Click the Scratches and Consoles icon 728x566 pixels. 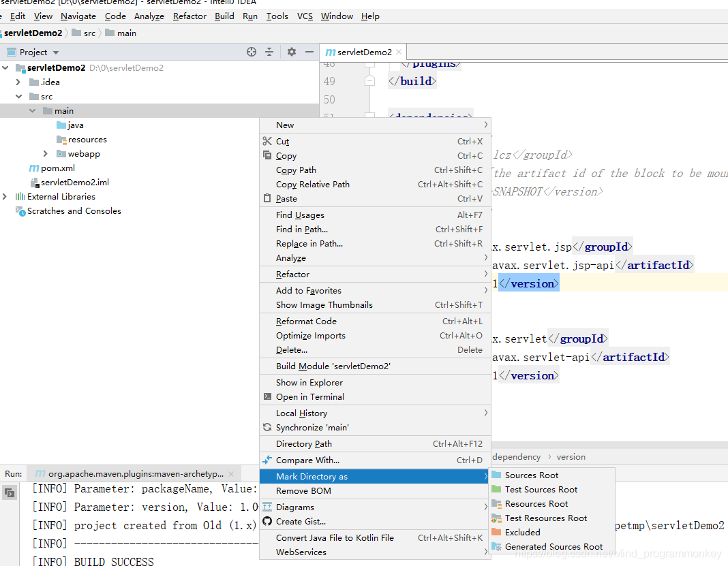pyautogui.click(x=20, y=211)
